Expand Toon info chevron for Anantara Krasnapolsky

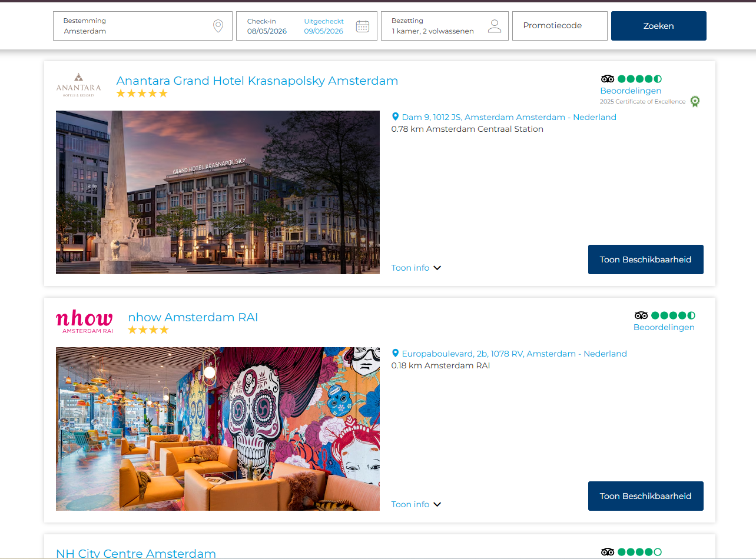pyautogui.click(x=437, y=268)
